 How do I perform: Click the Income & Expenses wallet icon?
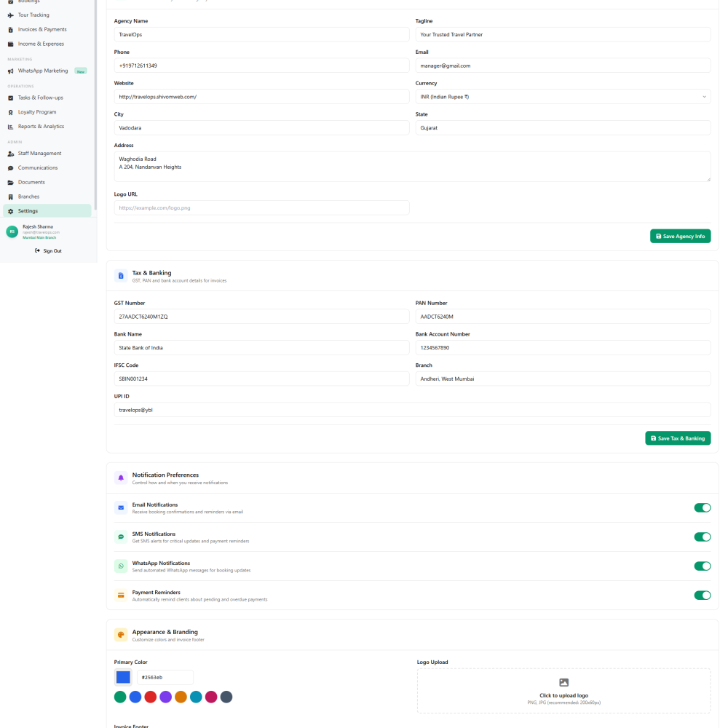coord(11,44)
